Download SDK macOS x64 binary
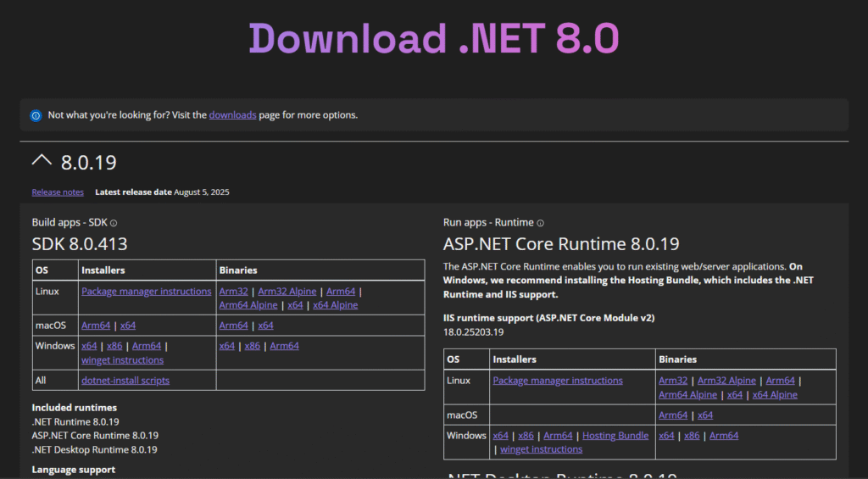868x479 pixels. (265, 326)
